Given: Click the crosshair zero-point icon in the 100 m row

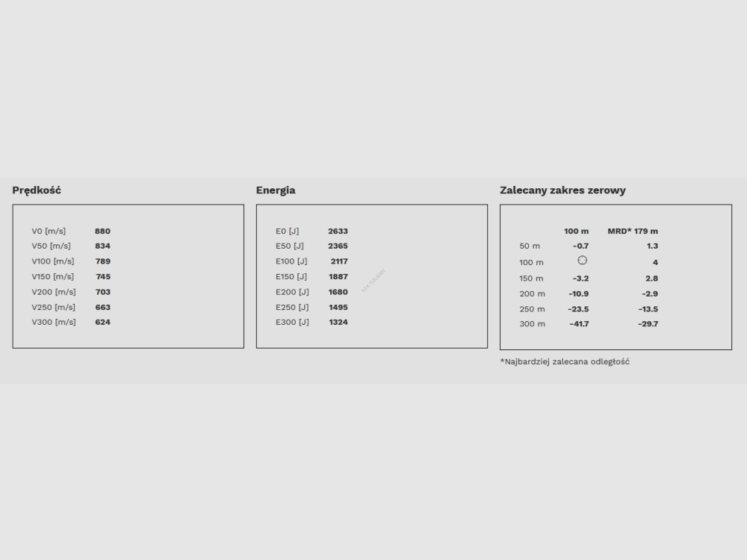Looking at the screenshot, I should (582, 261).
